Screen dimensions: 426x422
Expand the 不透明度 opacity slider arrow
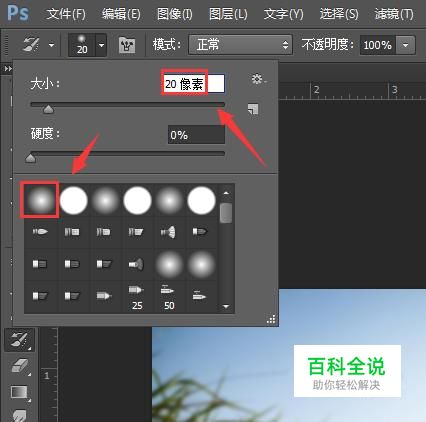[x=406, y=45]
